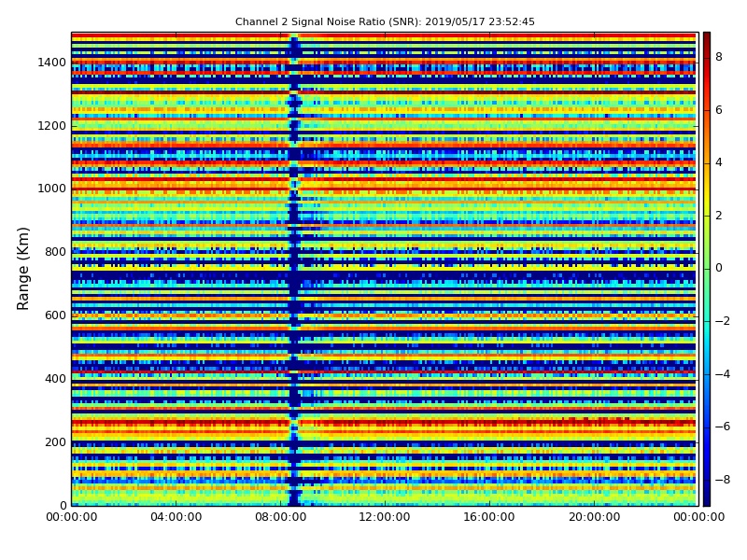Click the colorbar label −4
Image resolution: width=747 pixels, height=560 pixels.
point(723,374)
